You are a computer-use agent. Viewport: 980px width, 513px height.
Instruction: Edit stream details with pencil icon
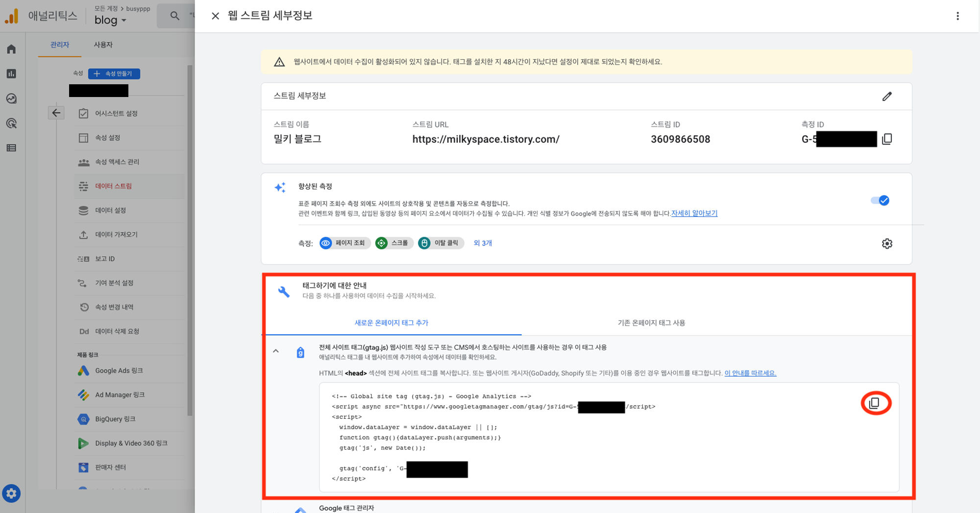(887, 96)
